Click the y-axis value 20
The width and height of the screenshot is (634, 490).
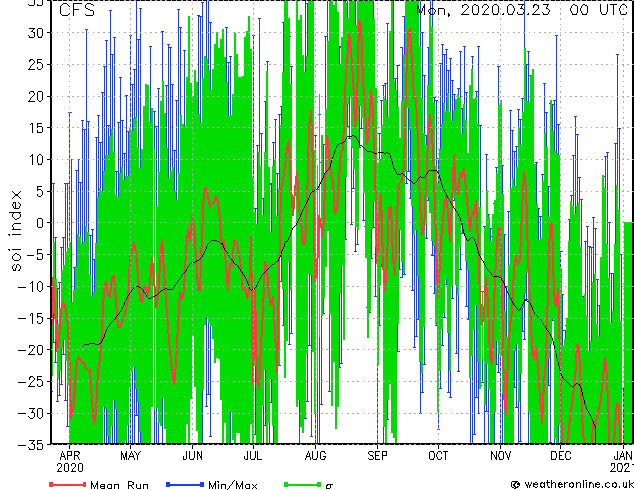pos(36,96)
